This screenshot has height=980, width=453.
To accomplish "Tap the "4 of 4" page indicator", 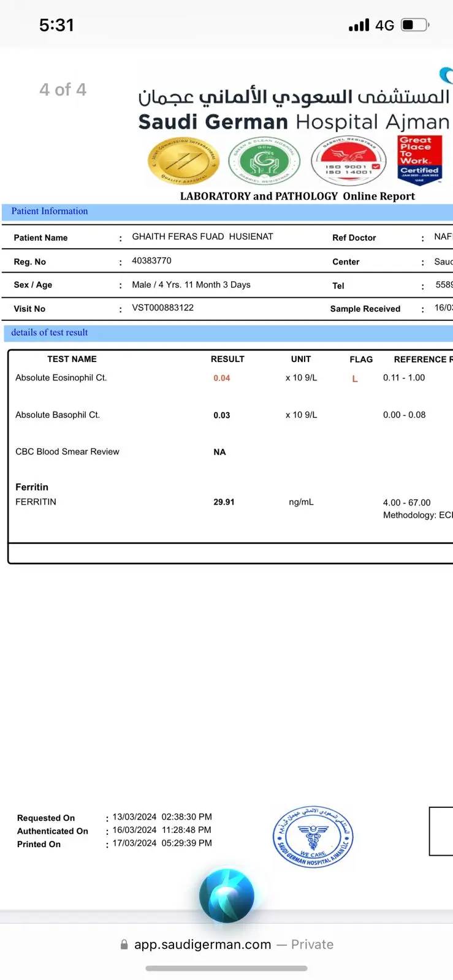I will point(63,89).
